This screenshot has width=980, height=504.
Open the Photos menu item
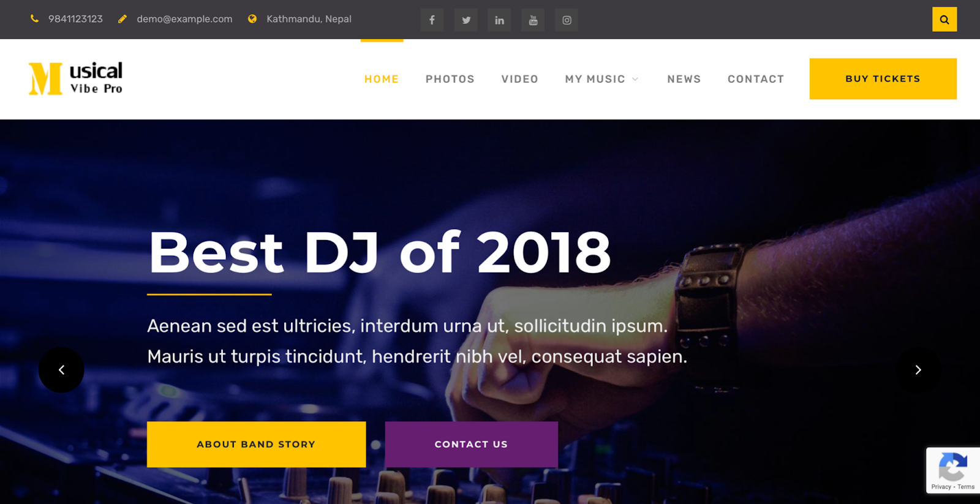(450, 79)
